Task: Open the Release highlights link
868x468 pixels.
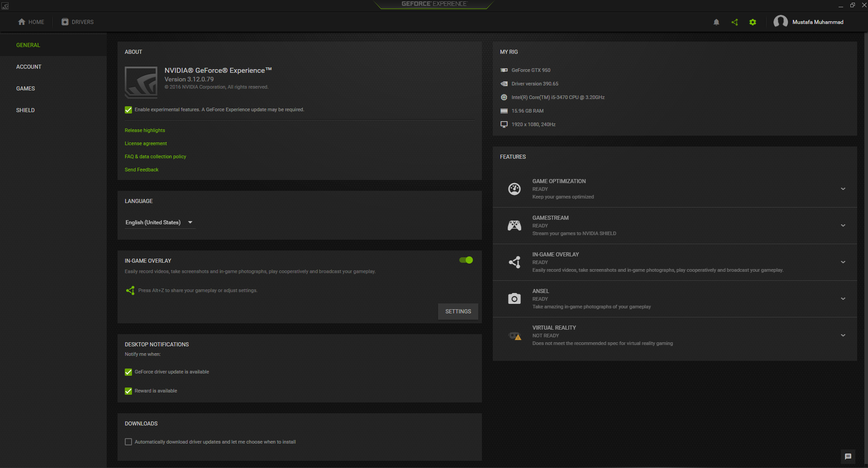Action: tap(145, 130)
